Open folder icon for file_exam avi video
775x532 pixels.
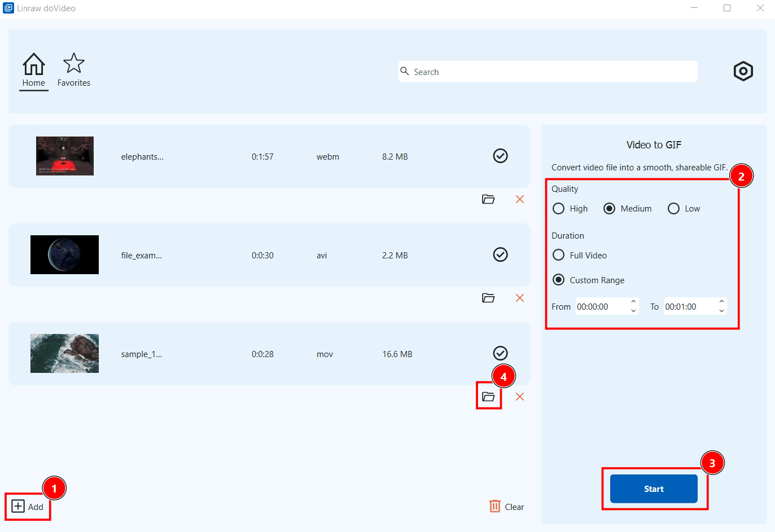(488, 298)
